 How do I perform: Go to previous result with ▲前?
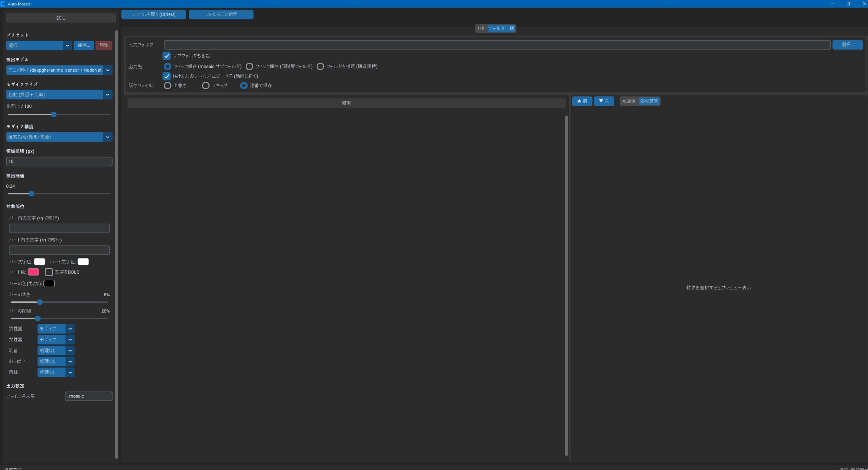(x=582, y=101)
